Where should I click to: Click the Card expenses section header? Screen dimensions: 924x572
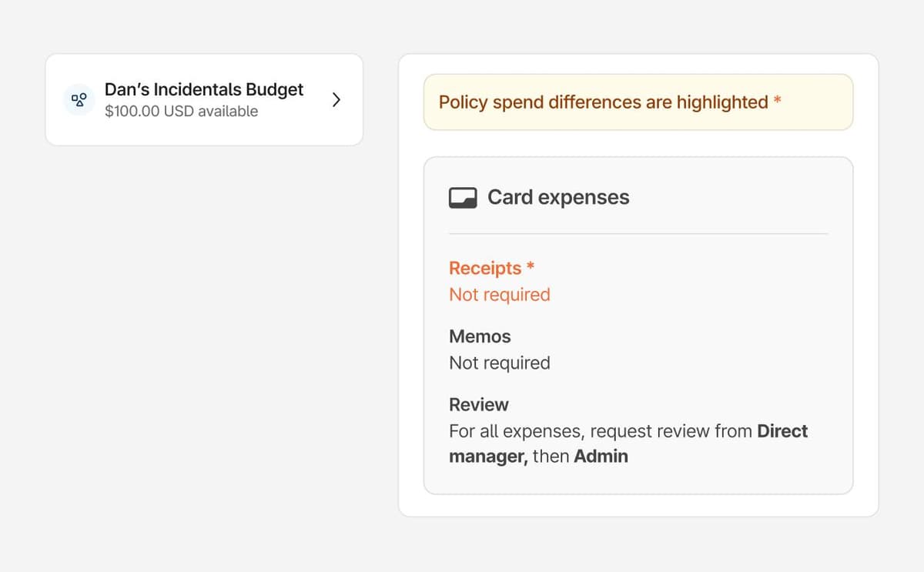(x=557, y=197)
